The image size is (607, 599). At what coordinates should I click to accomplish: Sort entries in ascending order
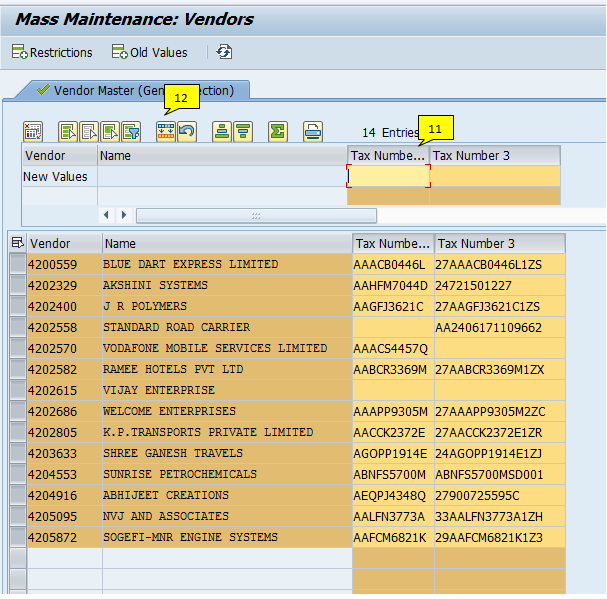[x=221, y=131]
